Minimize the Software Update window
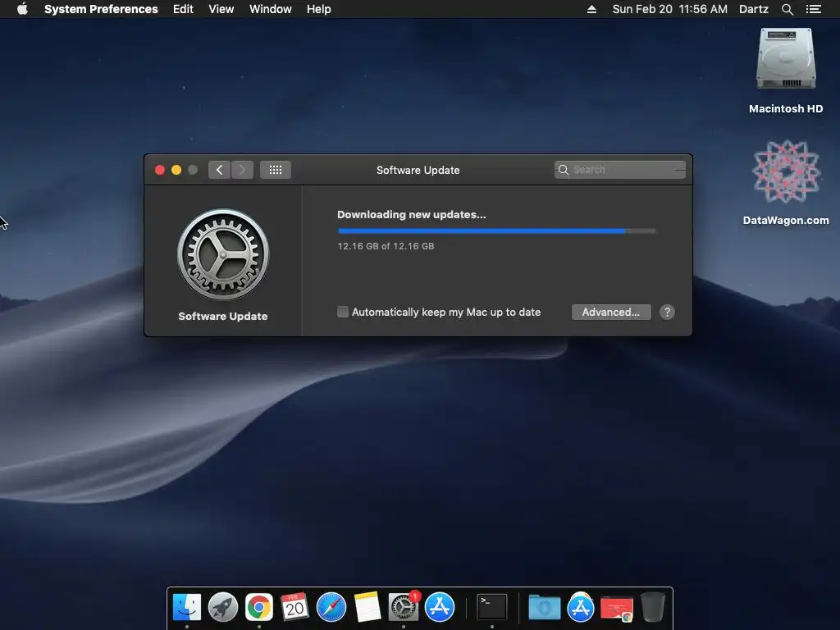This screenshot has width=840, height=630. (x=176, y=170)
